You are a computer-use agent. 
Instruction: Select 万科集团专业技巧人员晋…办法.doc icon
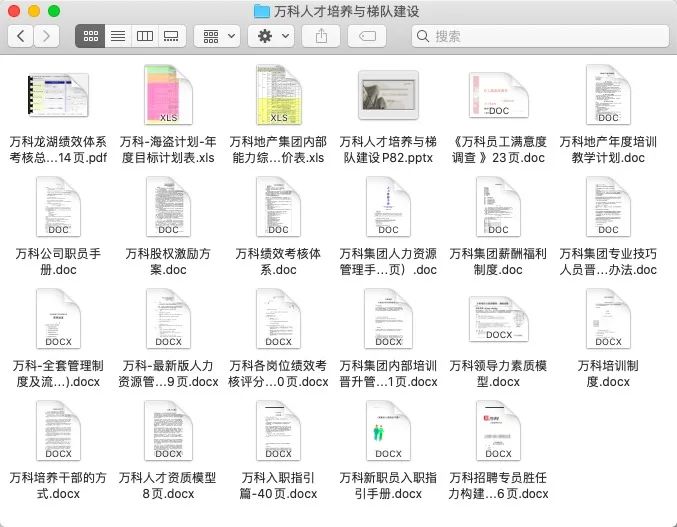(608, 207)
